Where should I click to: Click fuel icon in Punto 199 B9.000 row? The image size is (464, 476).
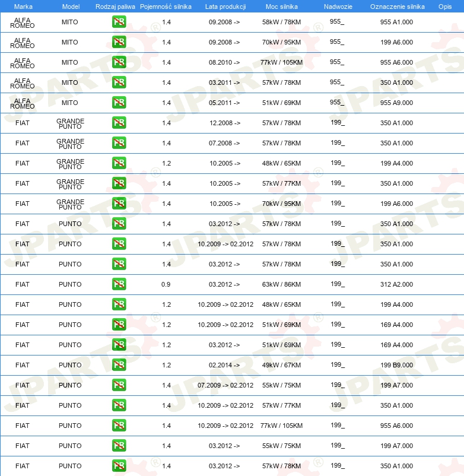coord(119,365)
